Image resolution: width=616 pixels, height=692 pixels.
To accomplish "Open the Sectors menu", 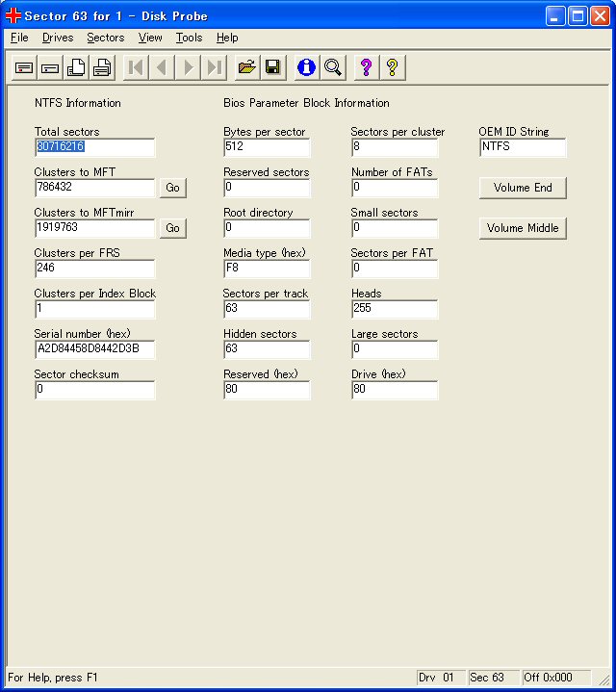I will click(x=106, y=38).
